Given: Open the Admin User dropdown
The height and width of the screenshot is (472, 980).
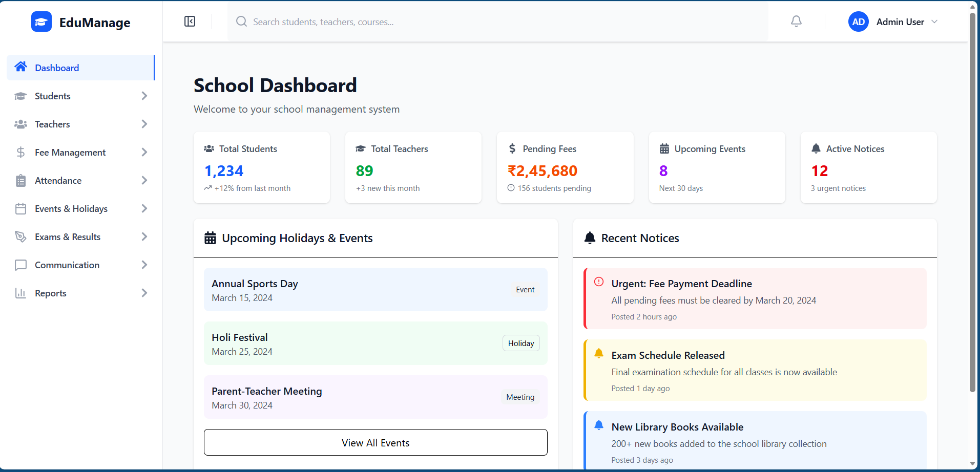Looking at the screenshot, I should pyautogui.click(x=893, y=22).
